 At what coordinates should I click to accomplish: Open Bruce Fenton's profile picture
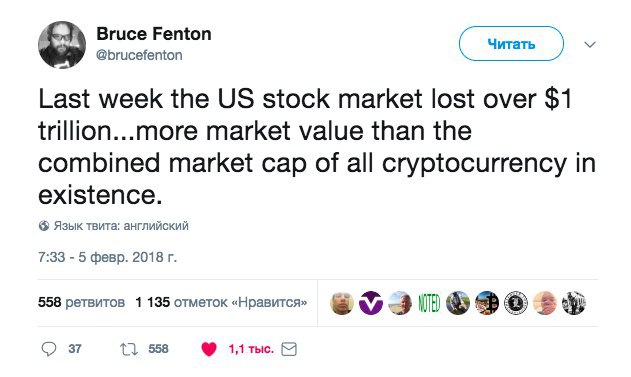[62, 45]
